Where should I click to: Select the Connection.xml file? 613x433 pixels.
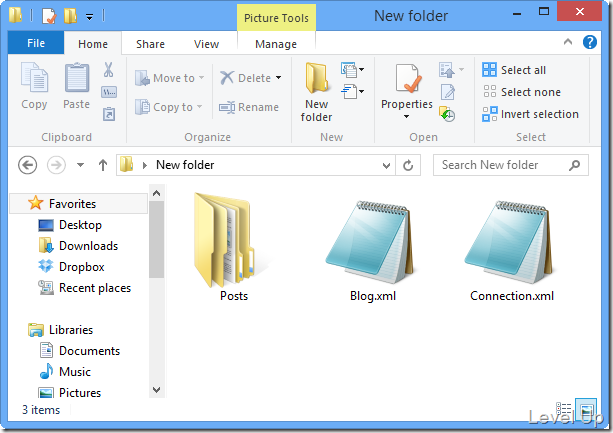coord(512,250)
